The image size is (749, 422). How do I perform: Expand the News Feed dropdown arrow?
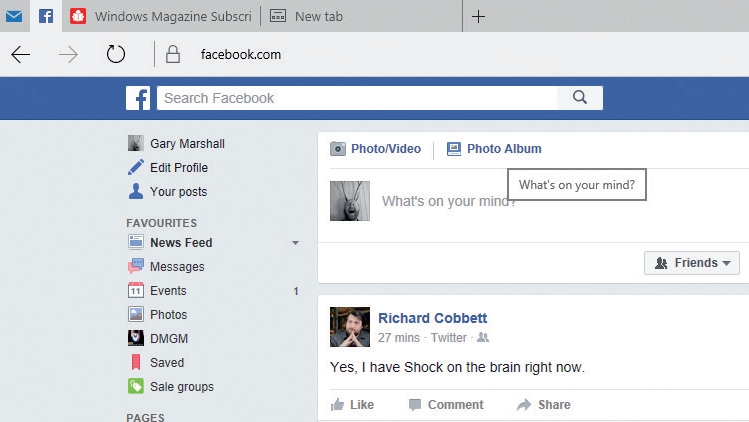pos(296,243)
